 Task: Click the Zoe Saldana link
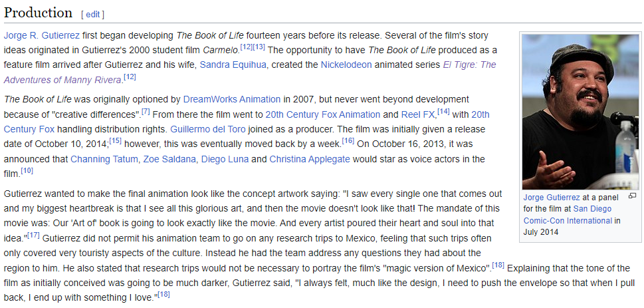pyautogui.click(x=169, y=159)
